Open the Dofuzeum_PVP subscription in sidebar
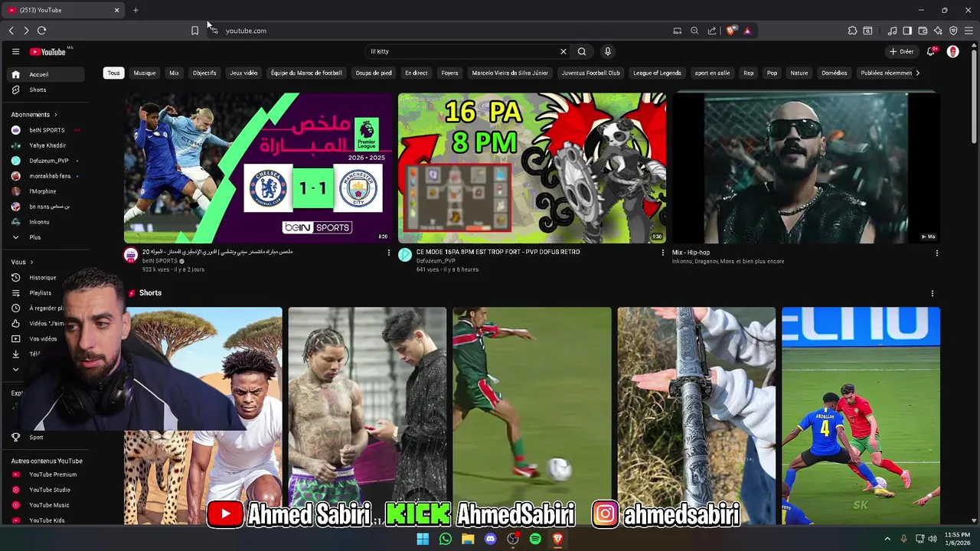 50,161
